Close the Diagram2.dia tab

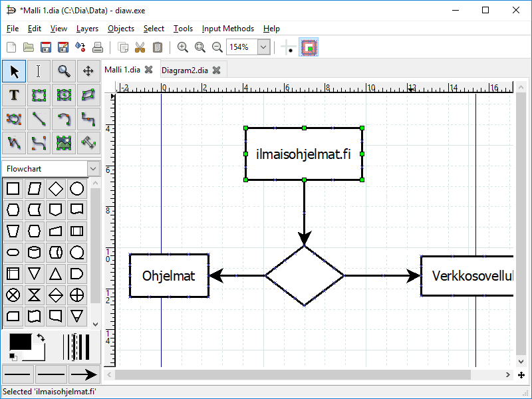coord(217,70)
